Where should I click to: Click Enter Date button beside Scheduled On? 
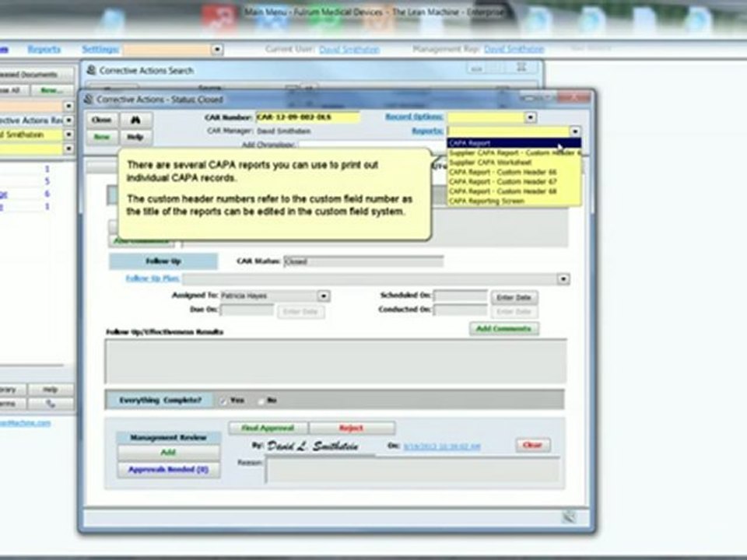[514, 298]
